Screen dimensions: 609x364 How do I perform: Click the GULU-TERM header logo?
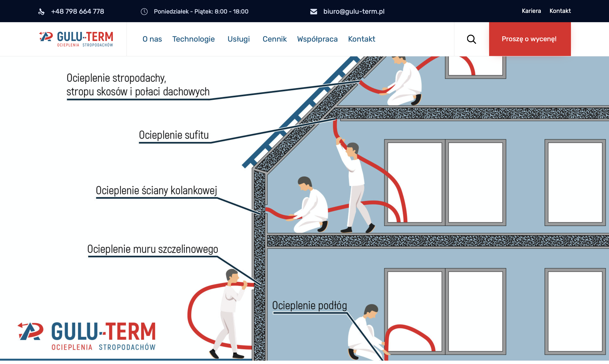pyautogui.click(x=76, y=39)
